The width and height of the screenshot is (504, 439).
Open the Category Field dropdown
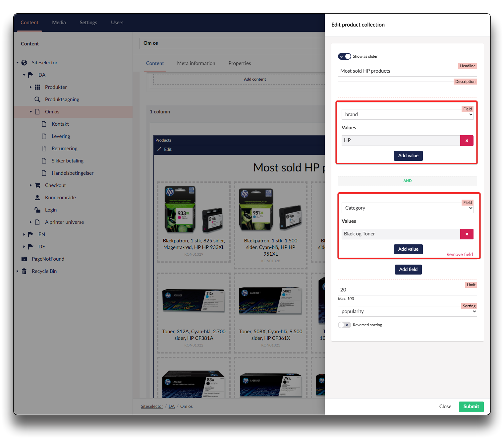[x=407, y=208]
